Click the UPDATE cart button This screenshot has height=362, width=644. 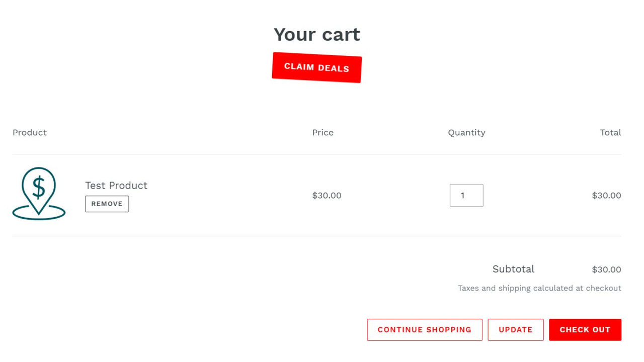click(x=515, y=329)
